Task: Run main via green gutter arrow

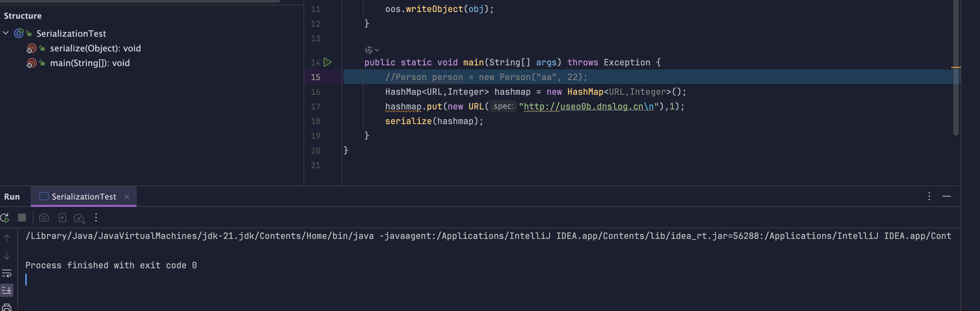Action: [x=328, y=62]
